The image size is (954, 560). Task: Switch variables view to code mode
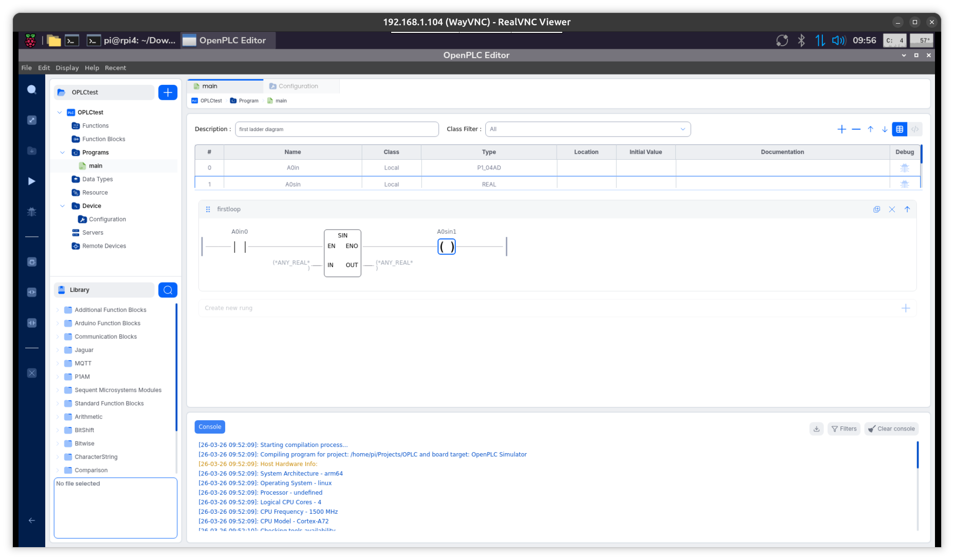click(x=915, y=129)
